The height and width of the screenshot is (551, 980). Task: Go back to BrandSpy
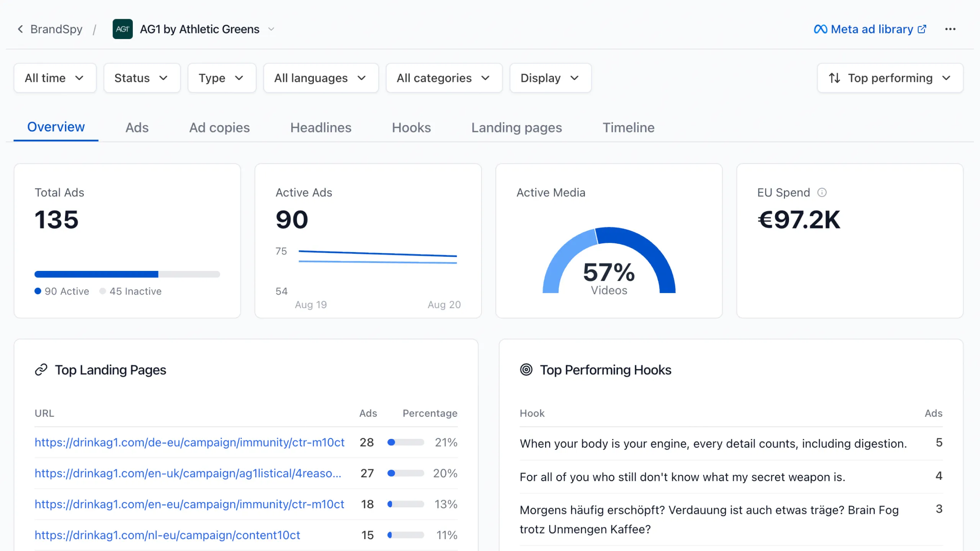[x=56, y=29]
